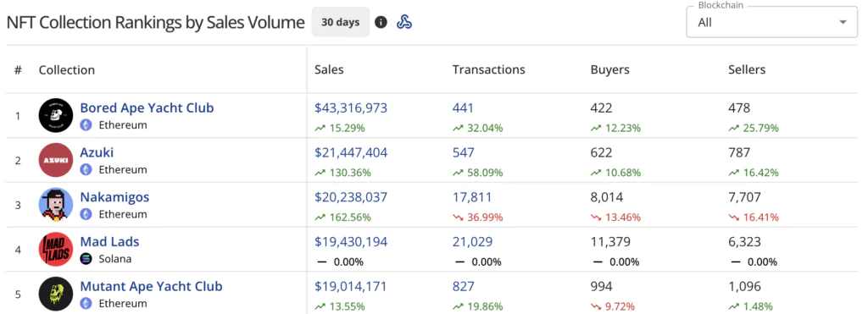The image size is (868, 314).
Task: Click the Nakamigos pixel avatar
Action: (56, 205)
